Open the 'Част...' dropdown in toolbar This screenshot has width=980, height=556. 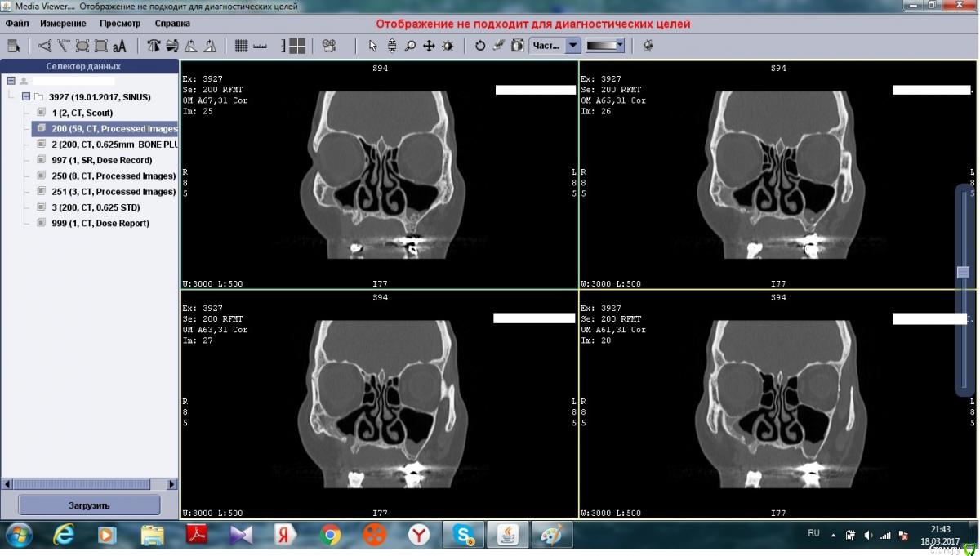(x=572, y=46)
